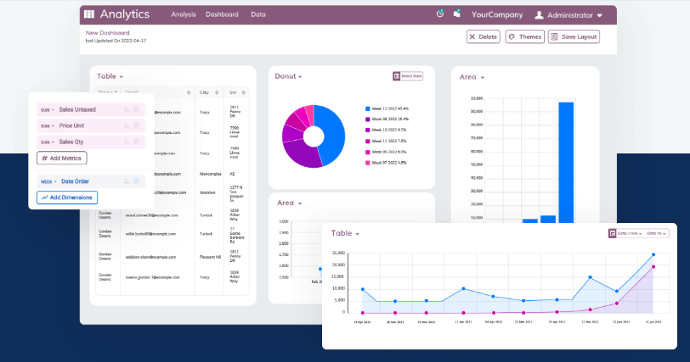Click the calendar icon in bottom Table card
Viewport: 690px width, 362px height.
point(612,234)
